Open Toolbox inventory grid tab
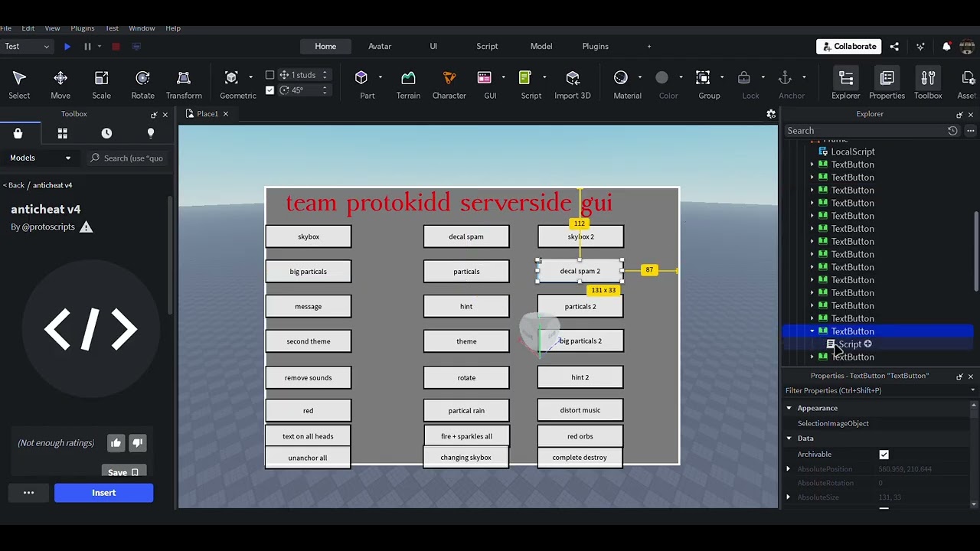Viewport: 980px width, 551px height. (x=62, y=133)
